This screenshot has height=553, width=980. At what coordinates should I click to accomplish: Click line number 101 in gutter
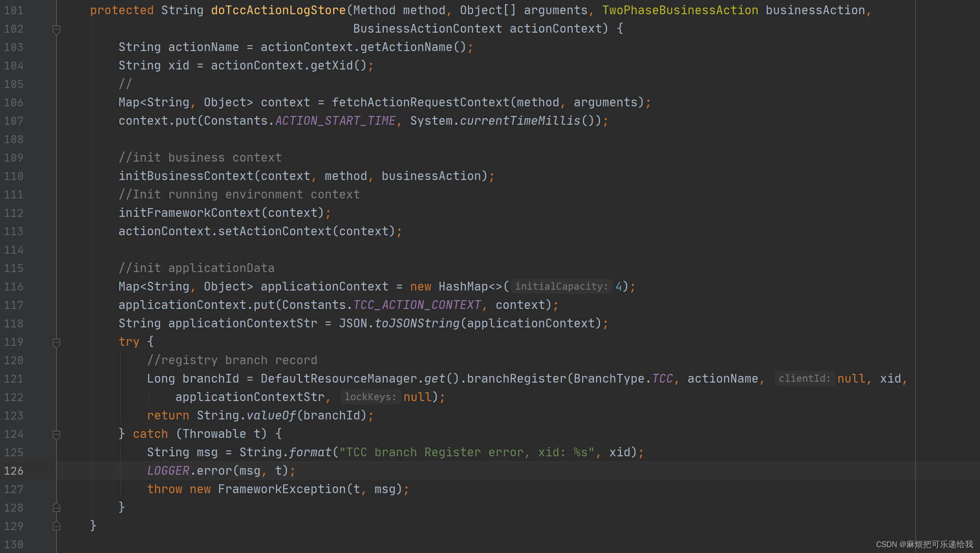click(14, 10)
